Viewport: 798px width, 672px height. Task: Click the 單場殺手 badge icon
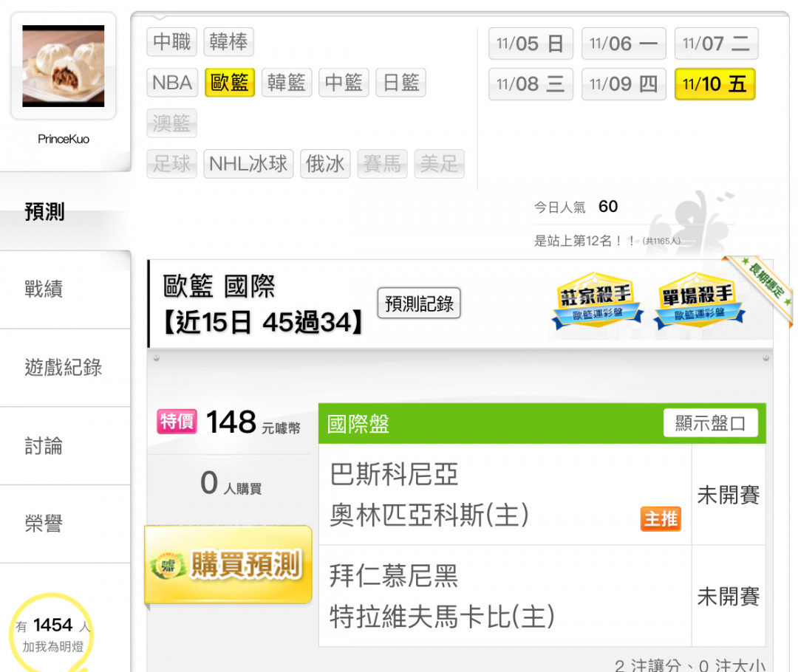[x=699, y=301]
